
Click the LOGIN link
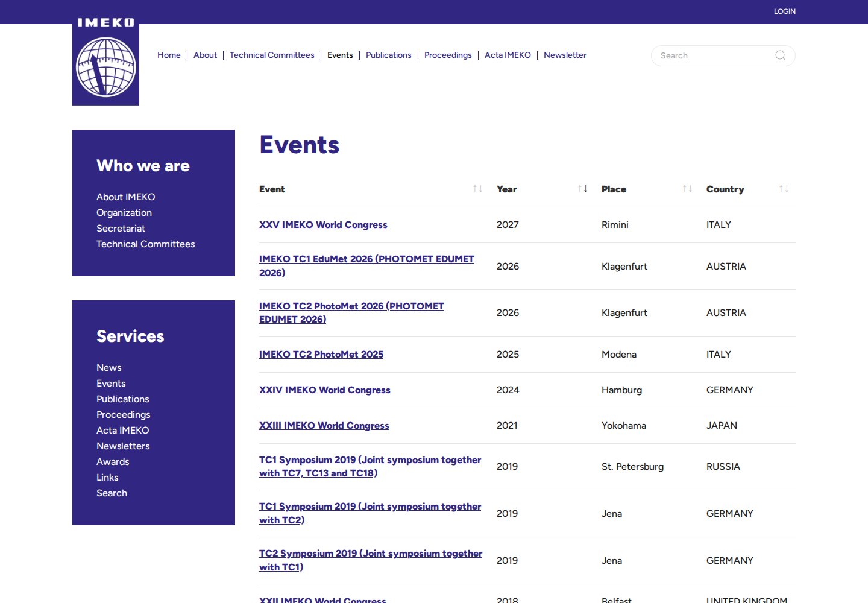[x=785, y=11]
